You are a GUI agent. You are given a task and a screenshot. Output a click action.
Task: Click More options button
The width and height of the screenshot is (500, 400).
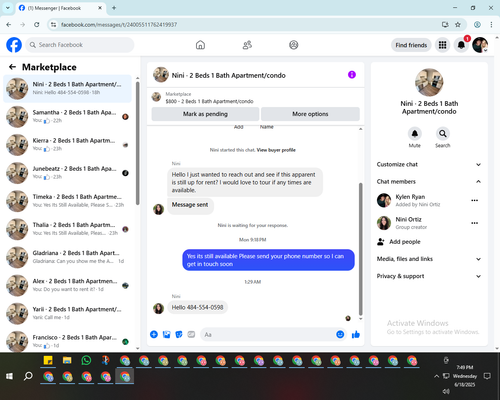point(310,114)
